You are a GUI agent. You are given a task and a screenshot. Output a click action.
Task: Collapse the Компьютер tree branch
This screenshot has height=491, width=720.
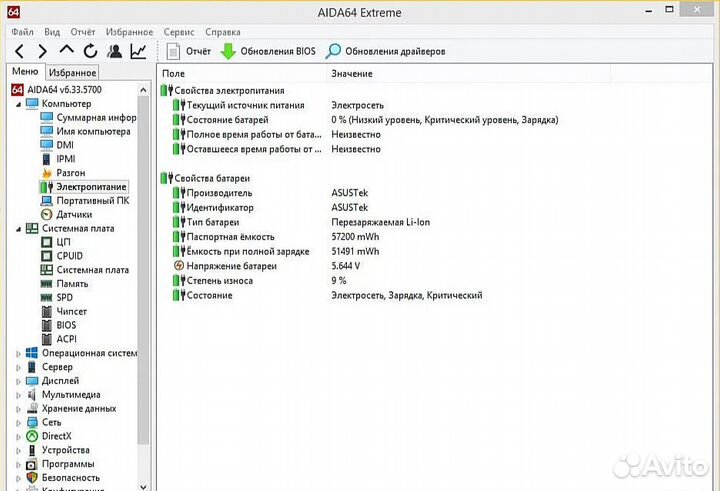[x=18, y=104]
